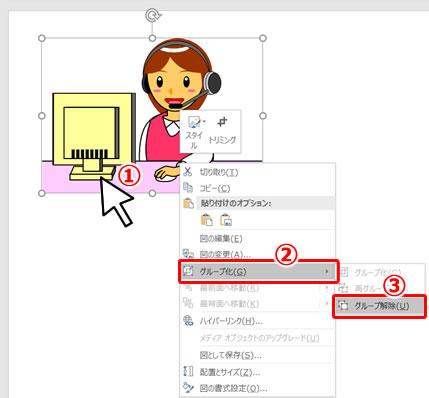Click the ungroup icon in submenu
The height and width of the screenshot is (398, 429).
point(343,306)
